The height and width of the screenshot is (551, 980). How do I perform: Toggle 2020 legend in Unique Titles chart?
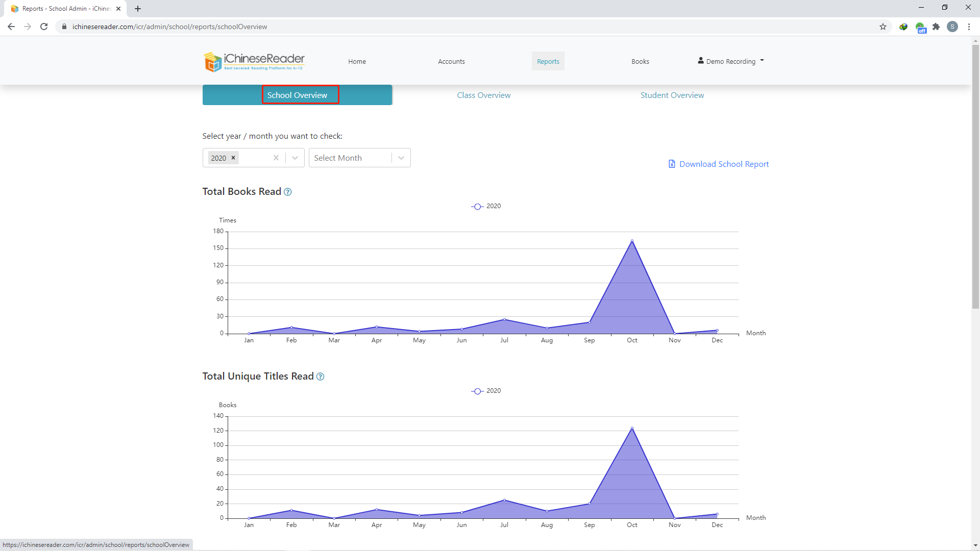pos(486,391)
